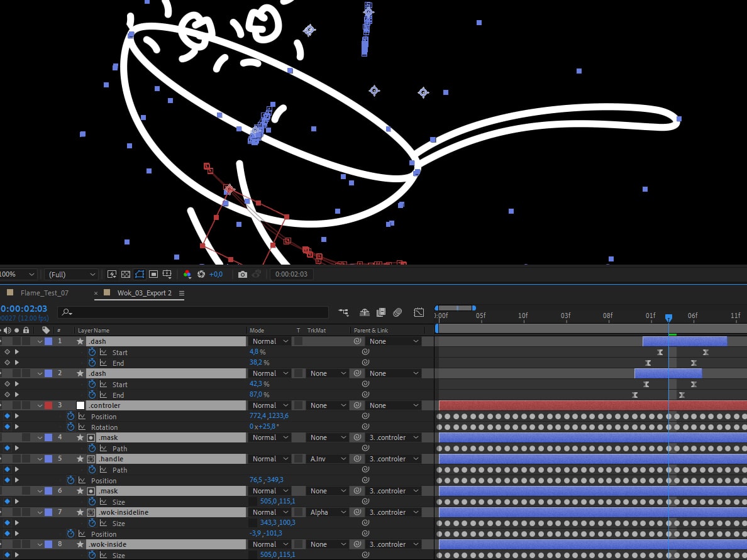747x560 pixels.
Task: Open the Wok_03_Export 2 panel menu
Action: pyautogui.click(x=182, y=294)
